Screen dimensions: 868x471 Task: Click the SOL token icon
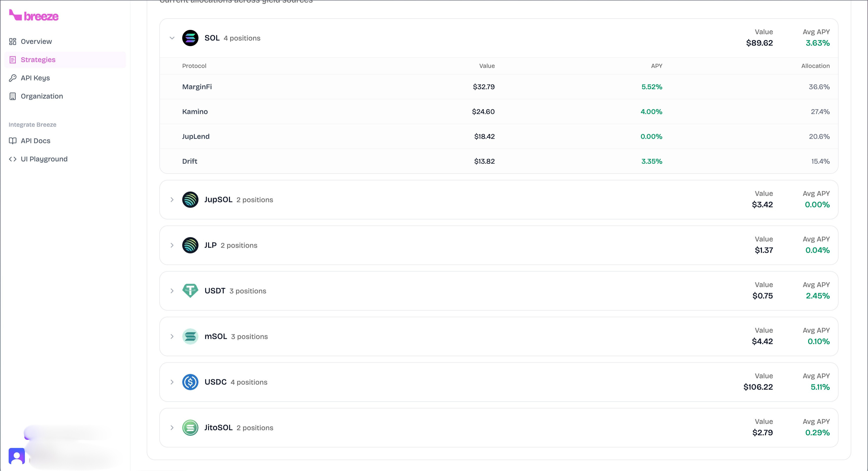[190, 38]
